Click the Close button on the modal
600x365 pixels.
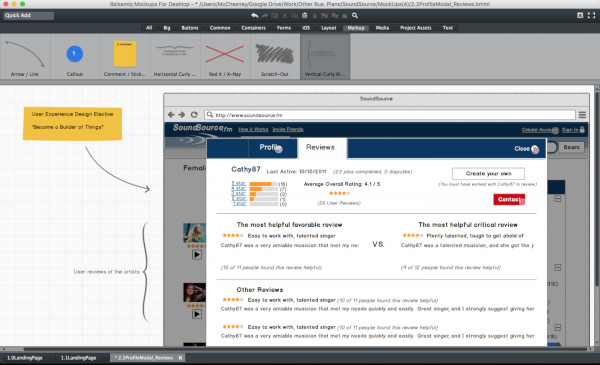[526, 148]
